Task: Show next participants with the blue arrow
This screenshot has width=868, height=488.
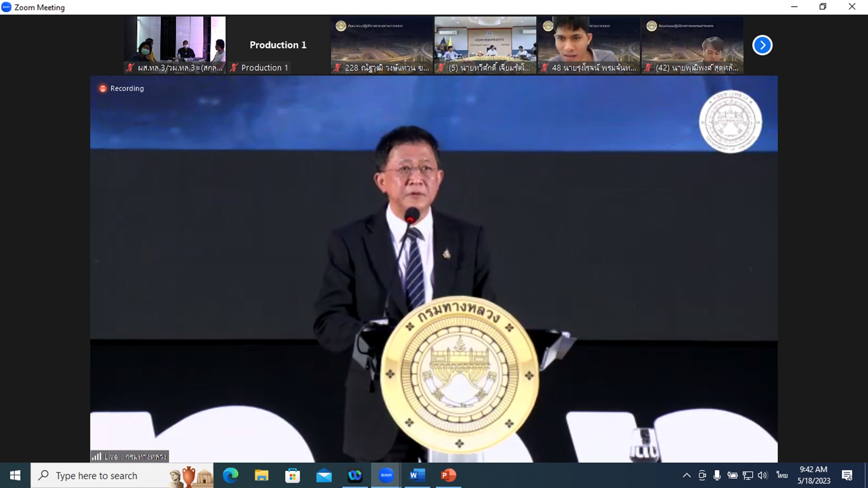Action: click(x=762, y=45)
